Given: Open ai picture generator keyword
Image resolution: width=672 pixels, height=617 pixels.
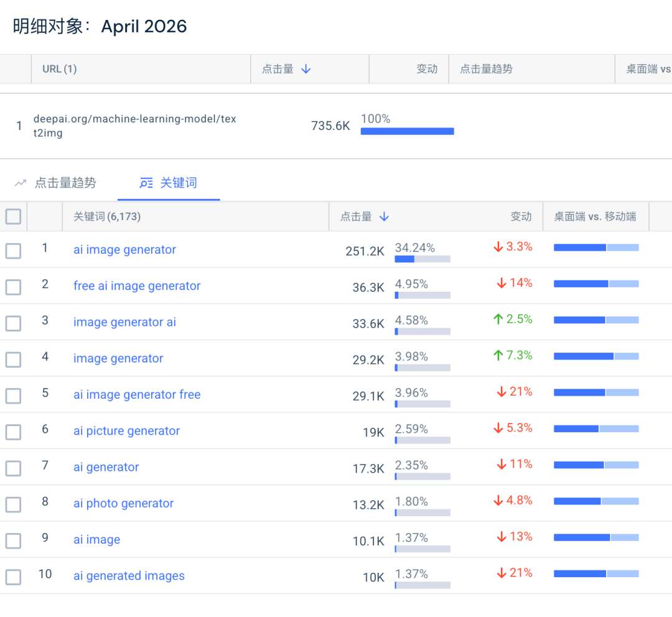Looking at the screenshot, I should coord(126,430).
